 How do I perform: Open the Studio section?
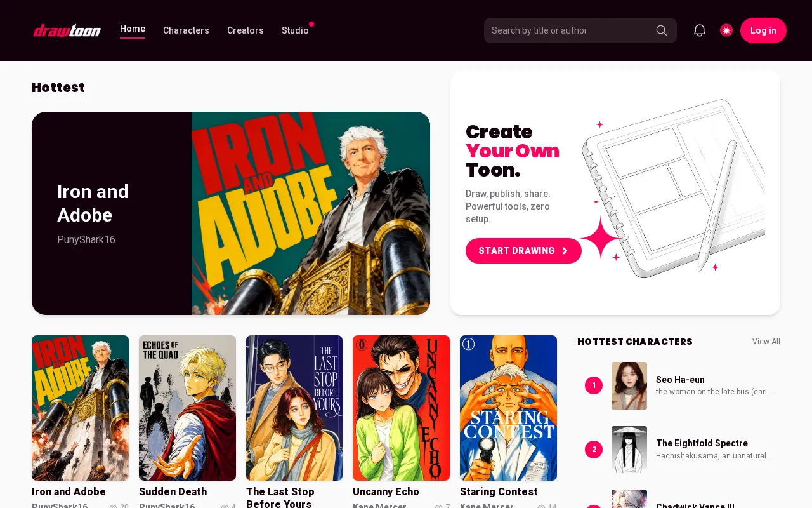click(x=295, y=30)
